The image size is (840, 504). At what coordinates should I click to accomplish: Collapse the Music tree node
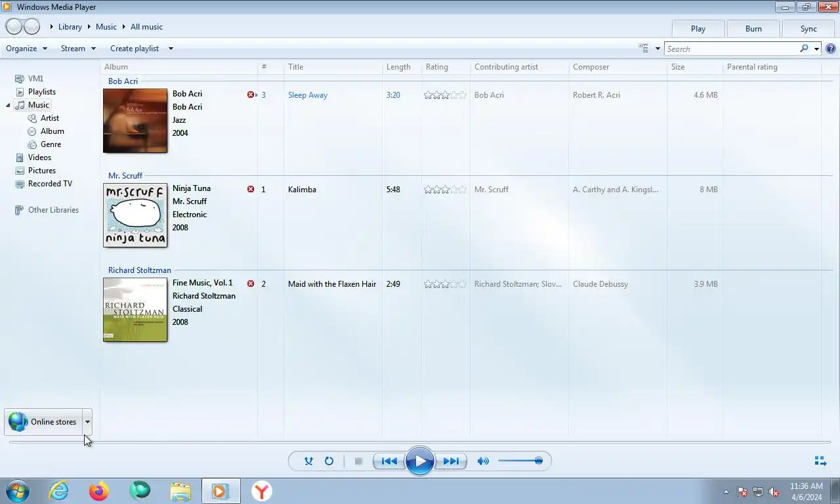[x=9, y=105]
